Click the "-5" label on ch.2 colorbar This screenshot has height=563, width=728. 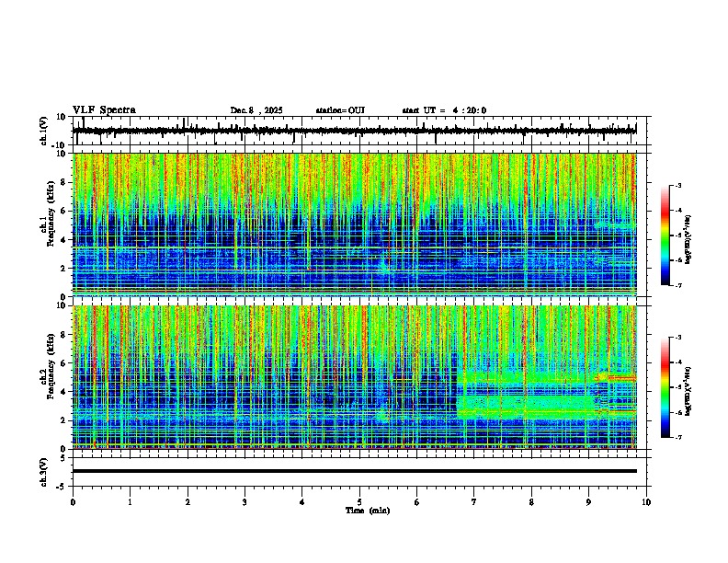tap(677, 387)
